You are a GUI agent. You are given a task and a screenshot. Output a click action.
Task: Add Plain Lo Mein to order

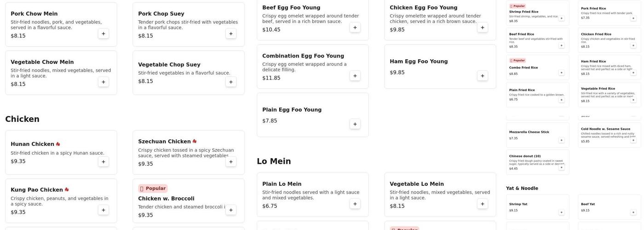pyautogui.click(x=355, y=204)
